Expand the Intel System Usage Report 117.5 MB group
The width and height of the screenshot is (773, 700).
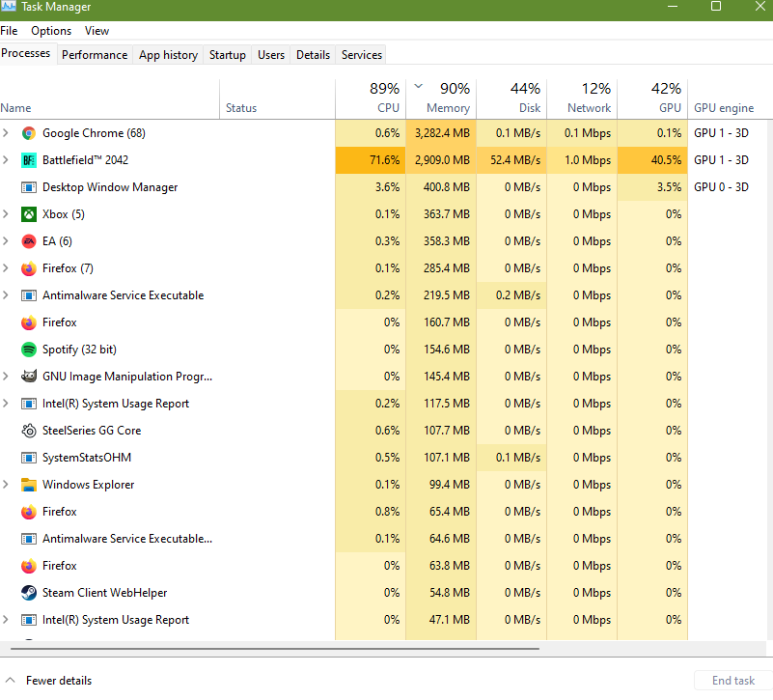(6, 403)
